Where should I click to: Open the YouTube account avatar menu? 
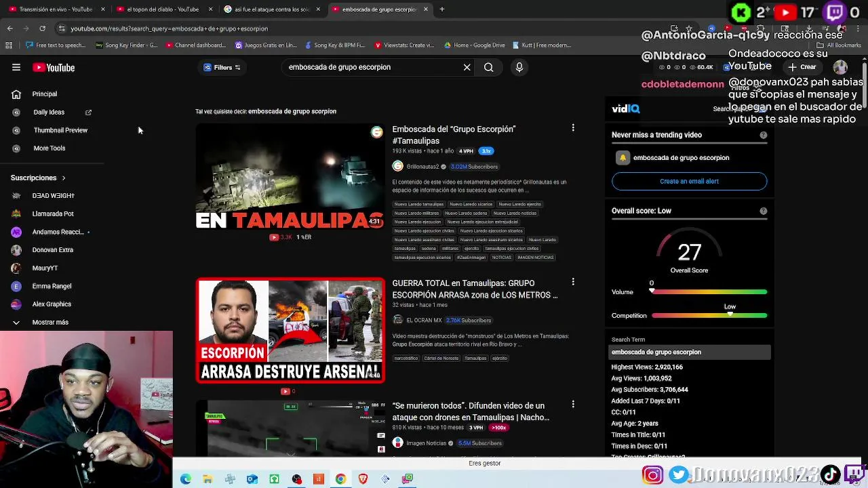pos(840,67)
